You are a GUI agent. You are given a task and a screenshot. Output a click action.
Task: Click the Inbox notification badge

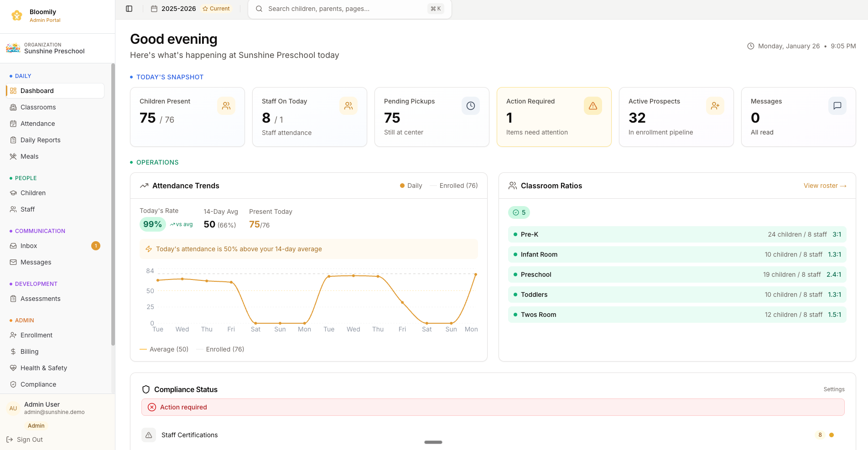coord(96,246)
